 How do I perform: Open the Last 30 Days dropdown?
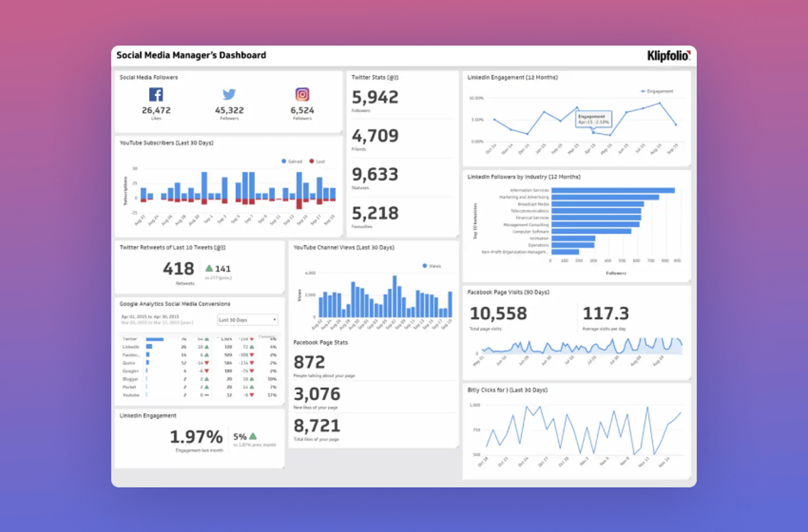(247, 319)
